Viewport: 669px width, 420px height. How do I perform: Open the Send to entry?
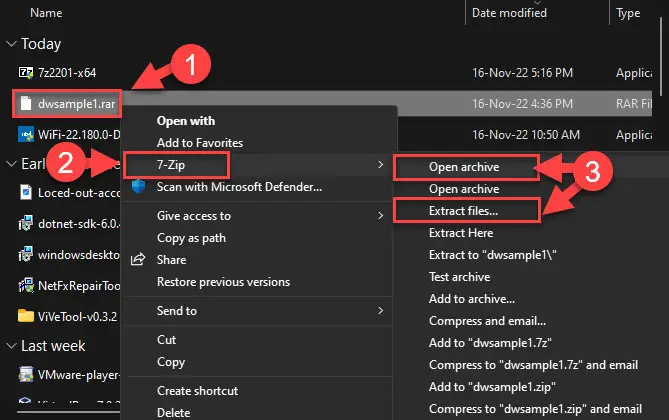(x=177, y=311)
